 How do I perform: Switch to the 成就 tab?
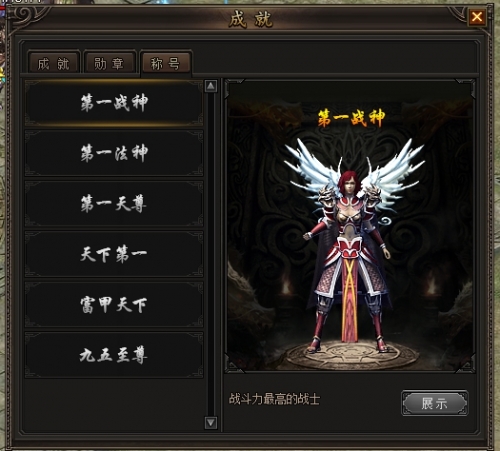(x=54, y=62)
